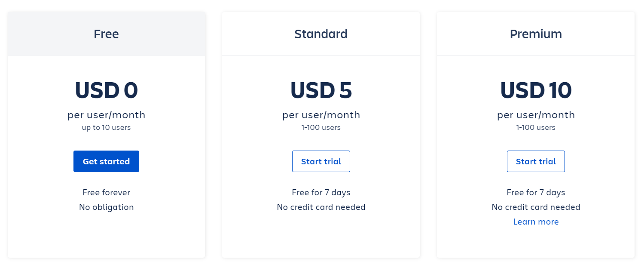Select the Free plan header
644x268 pixels.
(106, 34)
